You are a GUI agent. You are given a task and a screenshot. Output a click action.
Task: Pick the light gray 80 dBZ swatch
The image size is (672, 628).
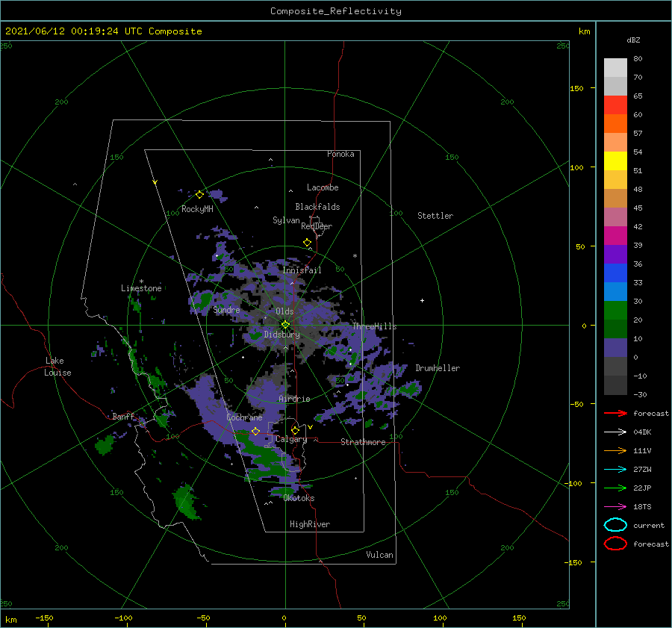(615, 67)
